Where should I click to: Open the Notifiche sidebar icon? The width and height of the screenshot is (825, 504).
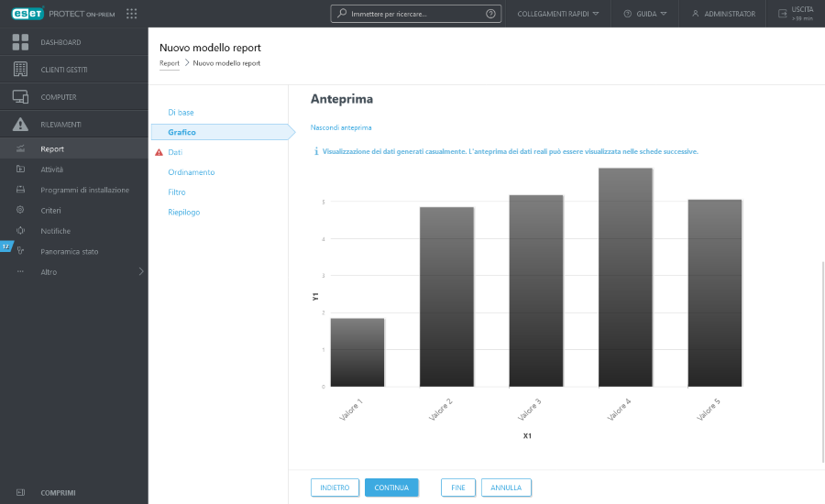click(x=20, y=231)
